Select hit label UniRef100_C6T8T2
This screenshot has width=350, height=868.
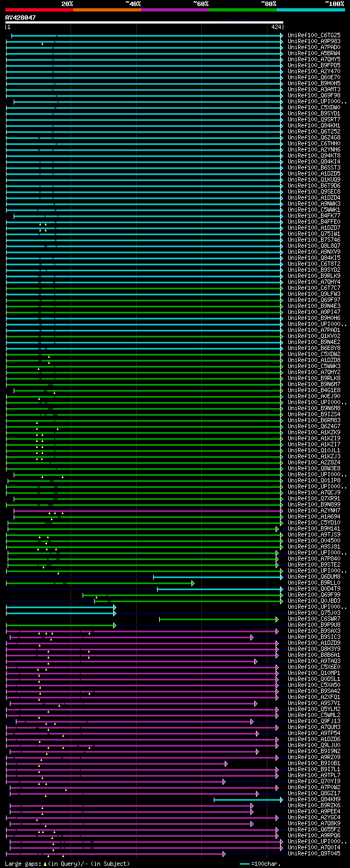pyautogui.click(x=314, y=264)
